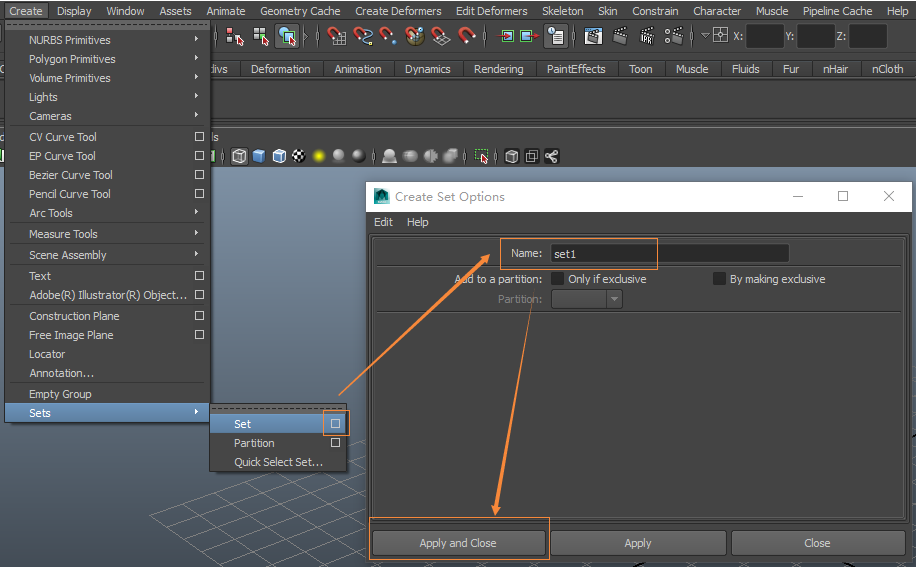Image resolution: width=916 pixels, height=567 pixels.
Task: Click the Snap to grids magnet icon
Action: pos(337,36)
